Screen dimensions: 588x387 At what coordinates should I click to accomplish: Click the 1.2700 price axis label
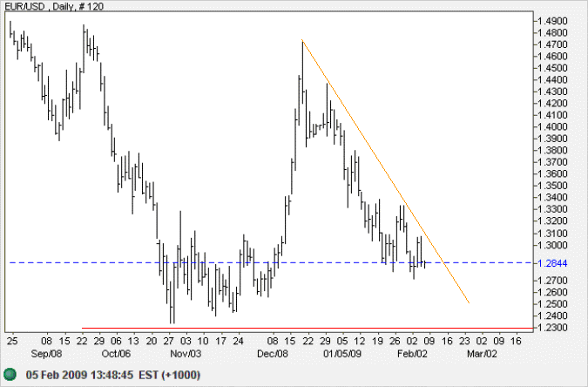pyautogui.click(x=552, y=280)
